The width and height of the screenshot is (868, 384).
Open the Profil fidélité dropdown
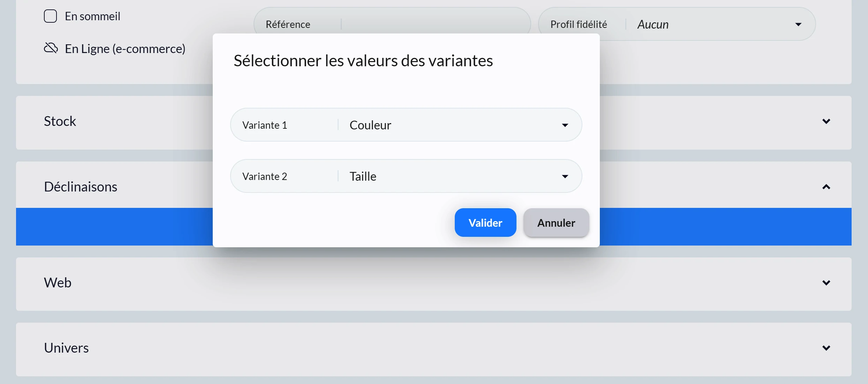coord(677,24)
